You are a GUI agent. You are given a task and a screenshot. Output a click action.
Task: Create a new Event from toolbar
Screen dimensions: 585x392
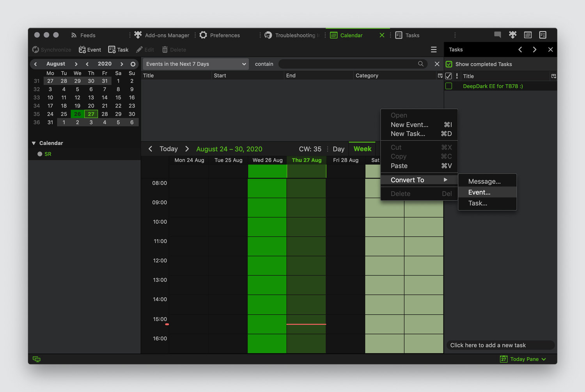pos(90,49)
